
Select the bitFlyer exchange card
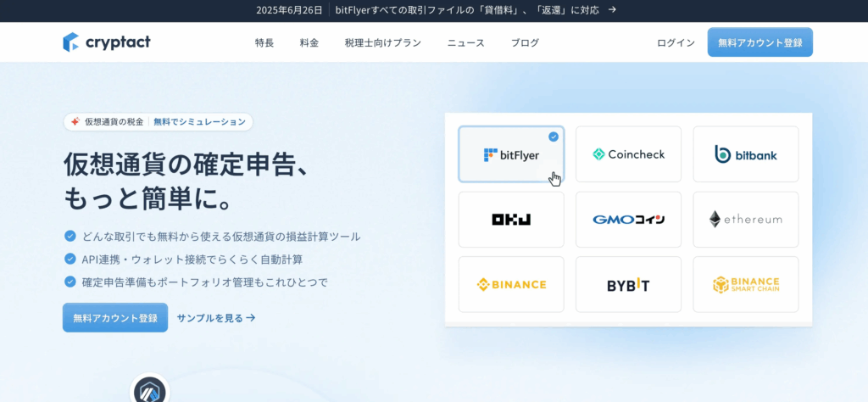511,154
